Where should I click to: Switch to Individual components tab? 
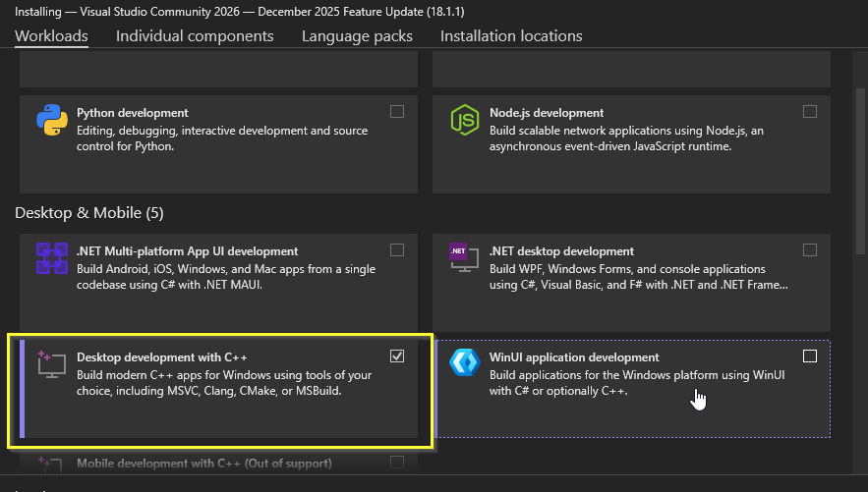point(195,36)
